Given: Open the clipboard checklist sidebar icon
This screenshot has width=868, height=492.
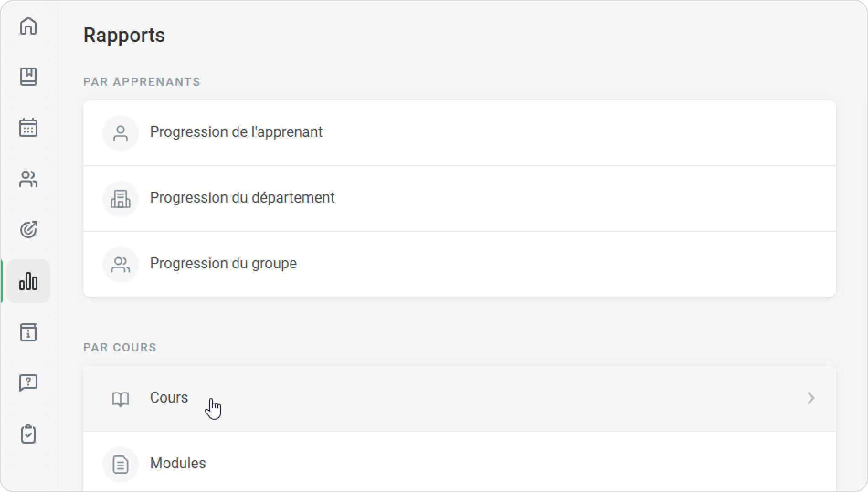Looking at the screenshot, I should tap(28, 434).
